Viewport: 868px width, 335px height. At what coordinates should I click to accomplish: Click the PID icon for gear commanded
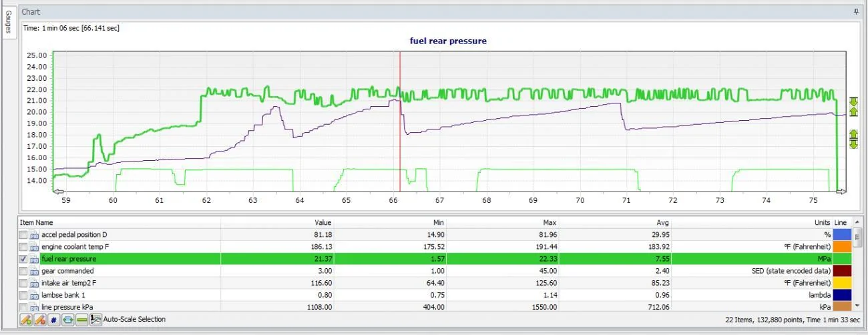coord(35,271)
